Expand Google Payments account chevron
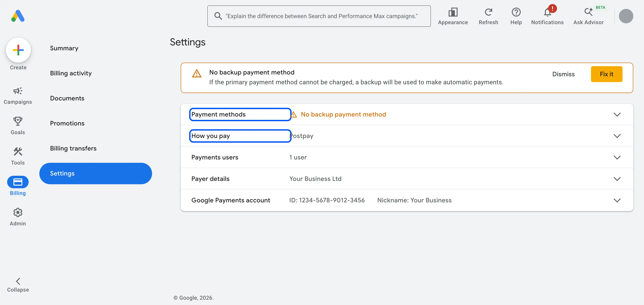This screenshot has height=305, width=644. click(x=617, y=201)
